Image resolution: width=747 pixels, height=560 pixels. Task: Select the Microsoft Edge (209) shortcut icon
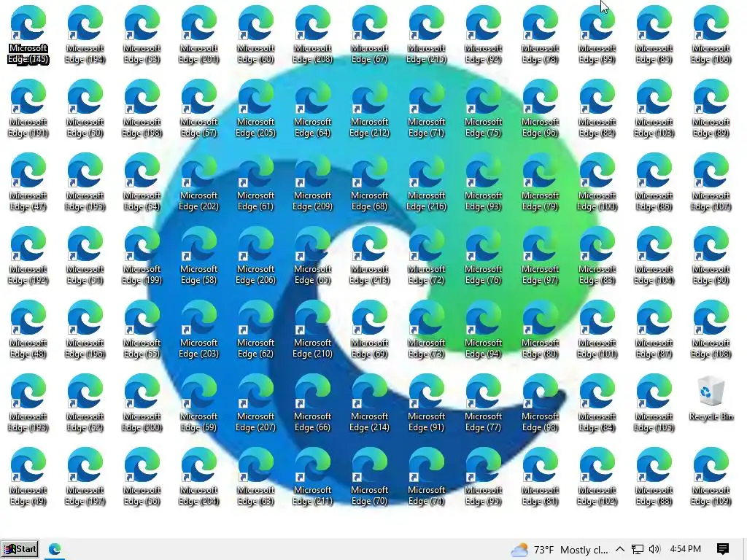312,182
